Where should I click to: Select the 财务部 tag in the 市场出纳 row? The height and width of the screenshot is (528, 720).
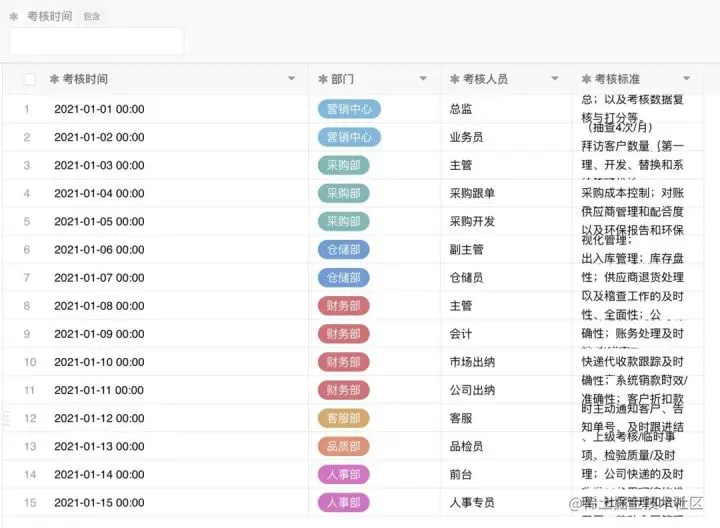pyautogui.click(x=343, y=362)
